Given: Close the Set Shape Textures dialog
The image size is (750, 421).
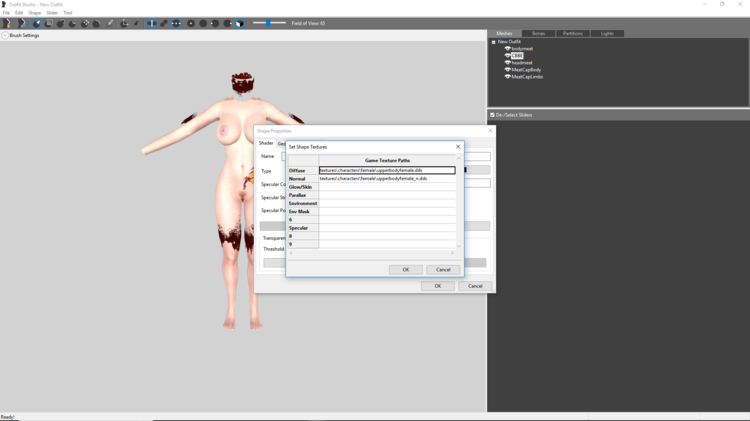Looking at the screenshot, I should (x=458, y=147).
